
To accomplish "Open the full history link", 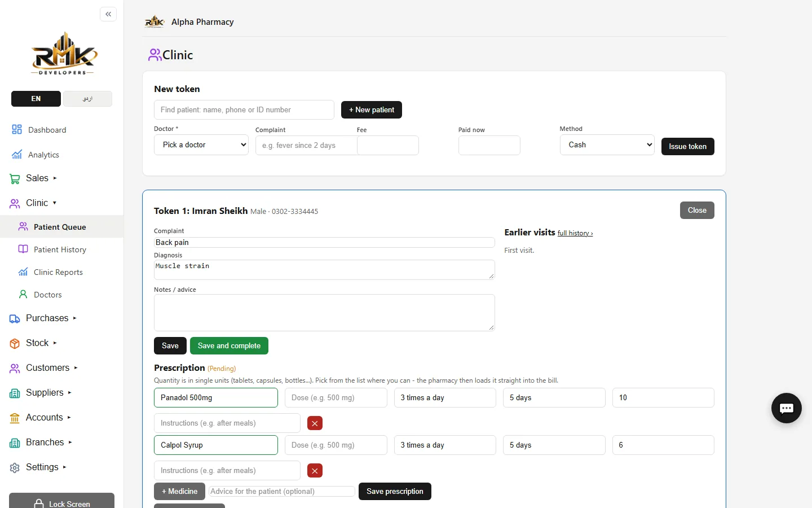I will click(575, 233).
